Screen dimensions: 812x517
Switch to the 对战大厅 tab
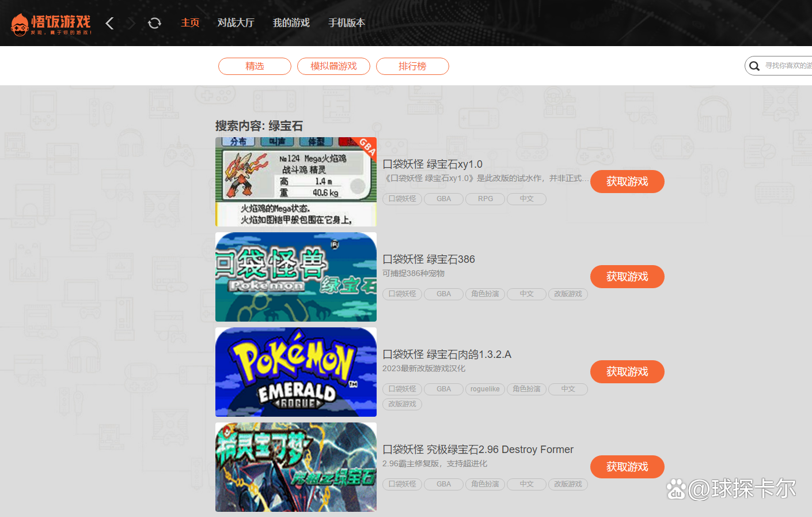point(236,23)
